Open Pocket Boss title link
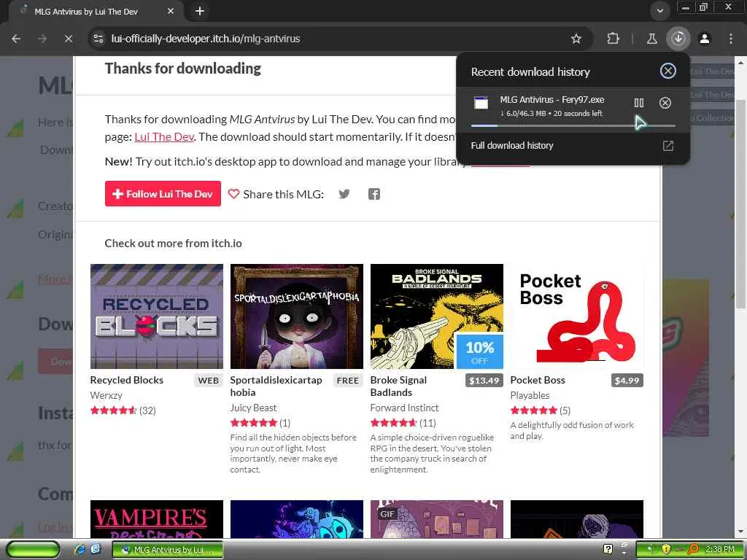This screenshot has height=560, width=747. (538, 380)
